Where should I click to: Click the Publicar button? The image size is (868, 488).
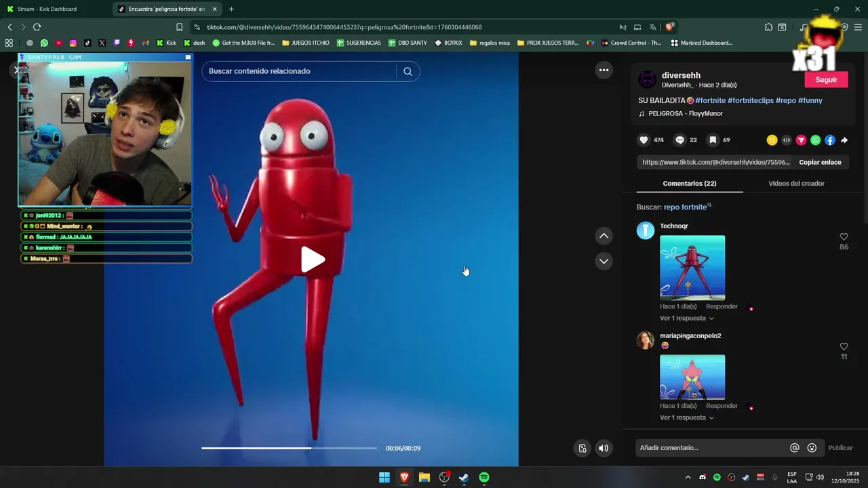click(x=840, y=448)
